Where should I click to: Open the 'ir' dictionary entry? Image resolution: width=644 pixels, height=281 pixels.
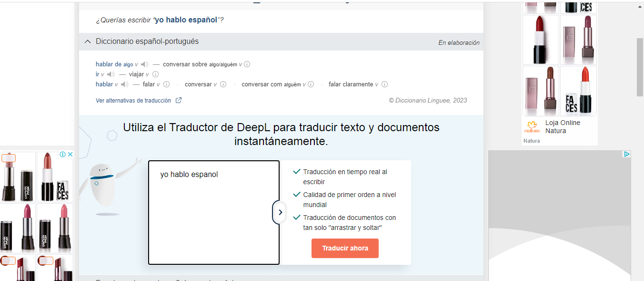(98, 74)
